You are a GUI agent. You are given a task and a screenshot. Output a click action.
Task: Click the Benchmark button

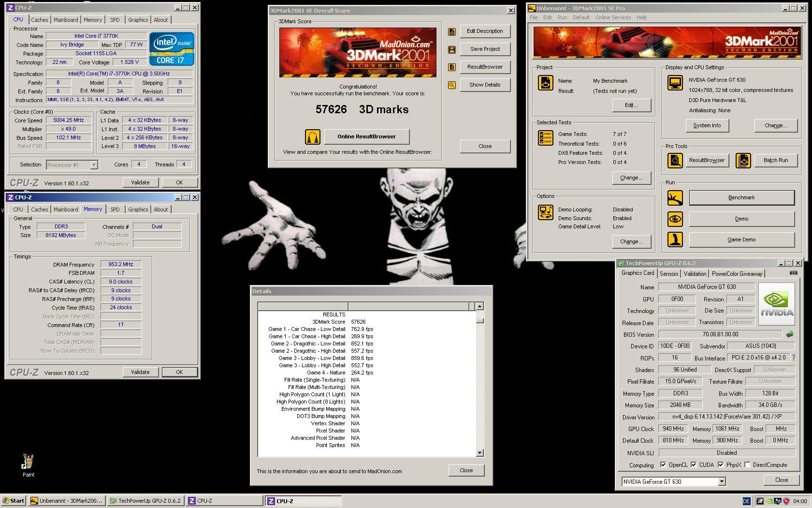point(741,197)
